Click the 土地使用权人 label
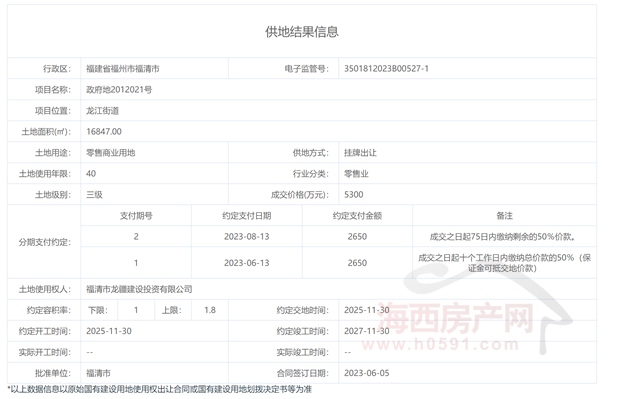This screenshot has height=399, width=640. point(44,290)
